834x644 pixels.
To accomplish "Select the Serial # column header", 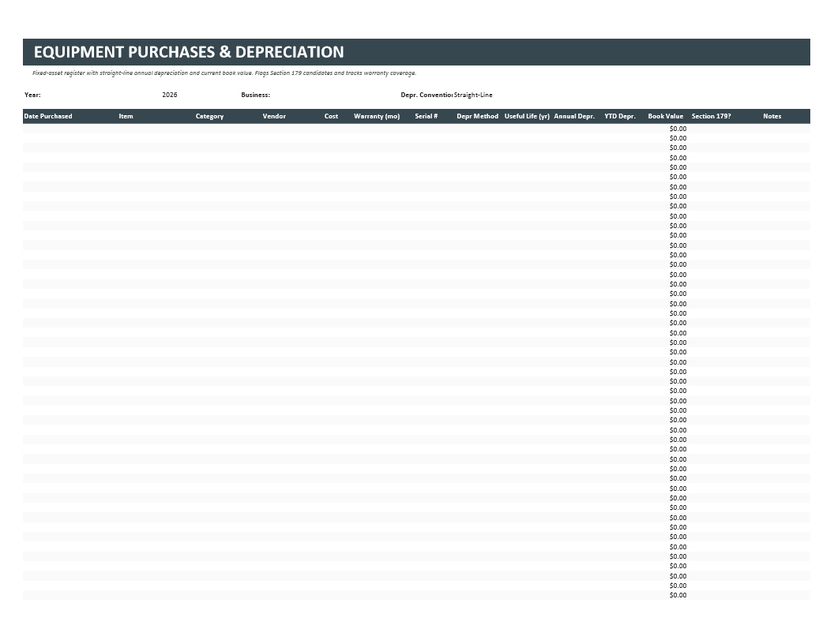I will click(426, 116).
